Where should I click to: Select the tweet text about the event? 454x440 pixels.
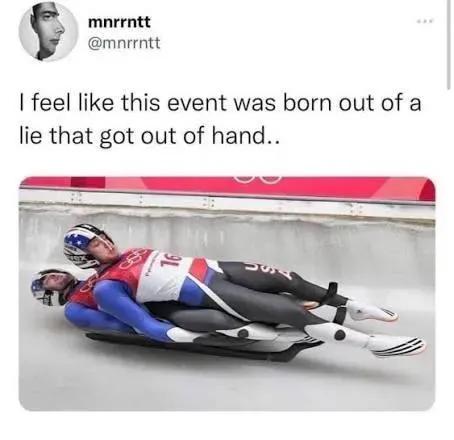pos(220,119)
